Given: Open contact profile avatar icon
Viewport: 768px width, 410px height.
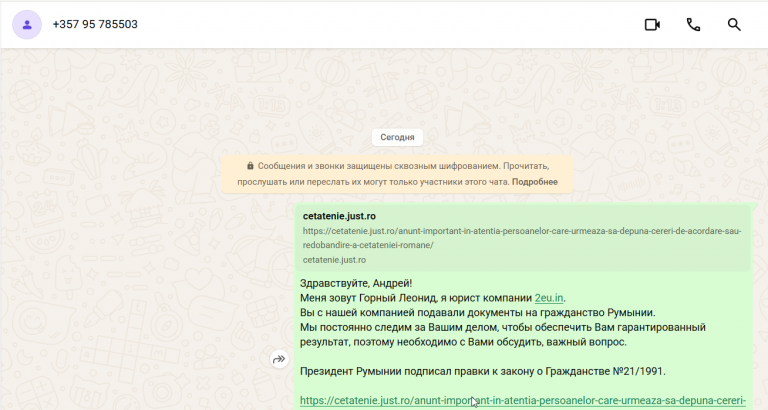Looking at the screenshot, I should click(x=27, y=24).
